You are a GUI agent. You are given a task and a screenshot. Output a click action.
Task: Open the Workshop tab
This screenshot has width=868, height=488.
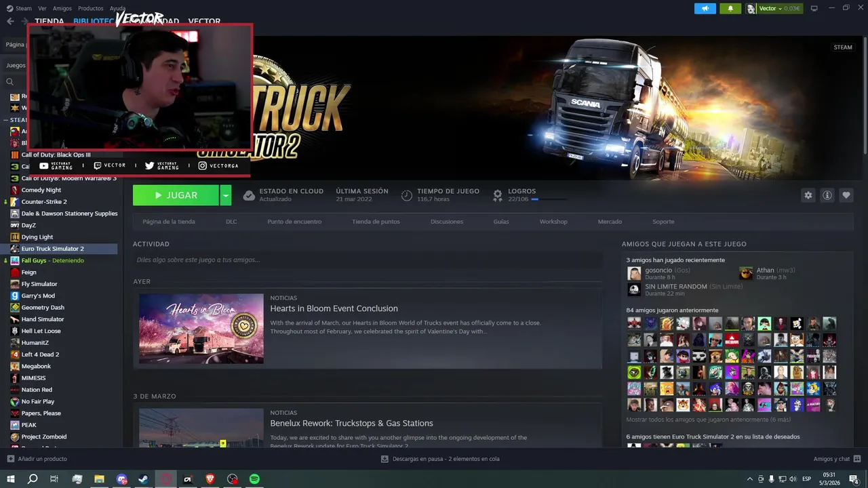553,222
